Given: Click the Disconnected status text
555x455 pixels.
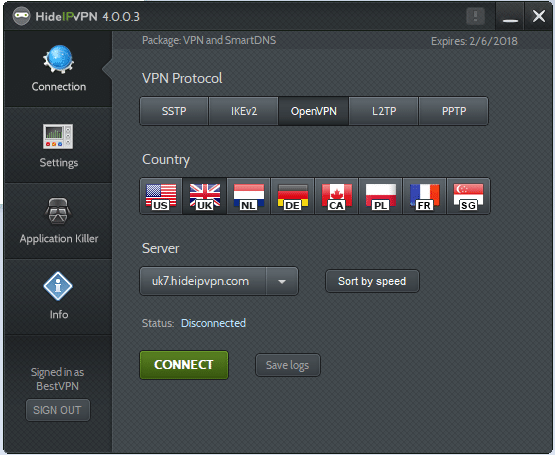Looking at the screenshot, I should 213,323.
